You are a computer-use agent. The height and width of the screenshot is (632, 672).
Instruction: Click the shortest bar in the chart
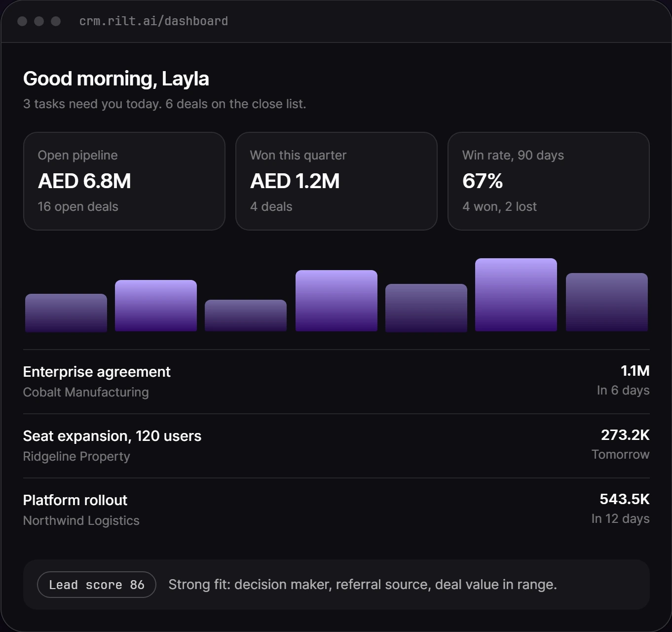coord(246,316)
